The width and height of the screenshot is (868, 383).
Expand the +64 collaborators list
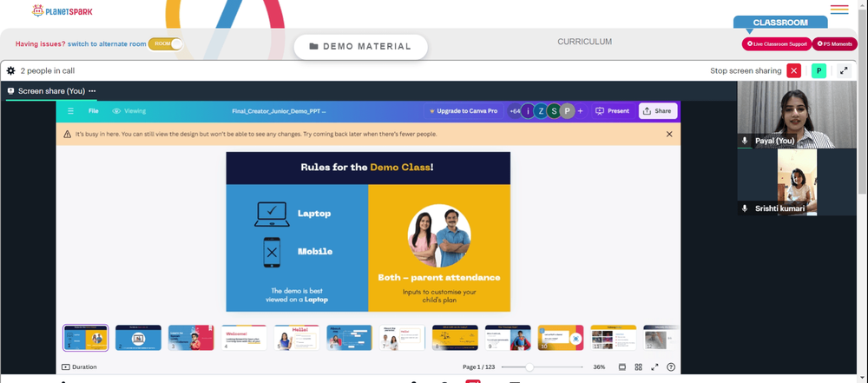[514, 111]
